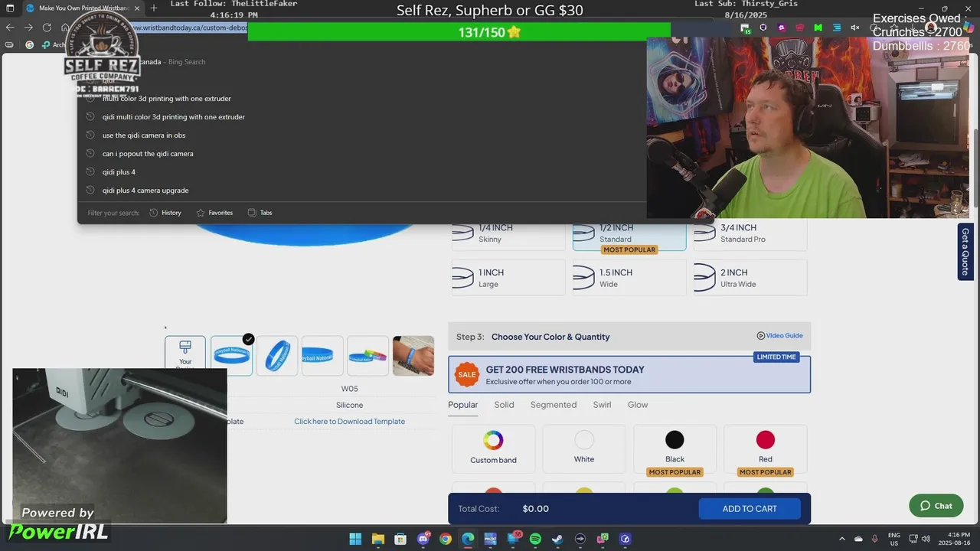The image size is (980, 551).
Task: Choose the 1/2 INCH Standard width
Action: click(x=629, y=233)
